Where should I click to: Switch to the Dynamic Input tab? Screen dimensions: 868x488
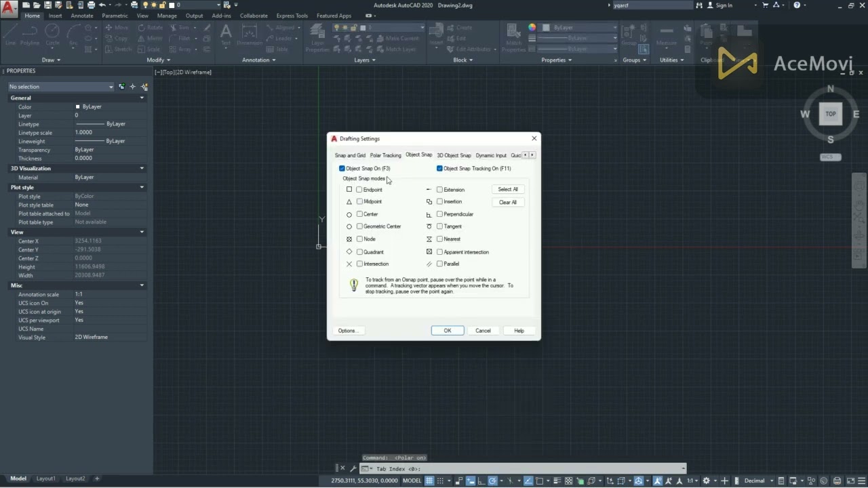point(491,155)
